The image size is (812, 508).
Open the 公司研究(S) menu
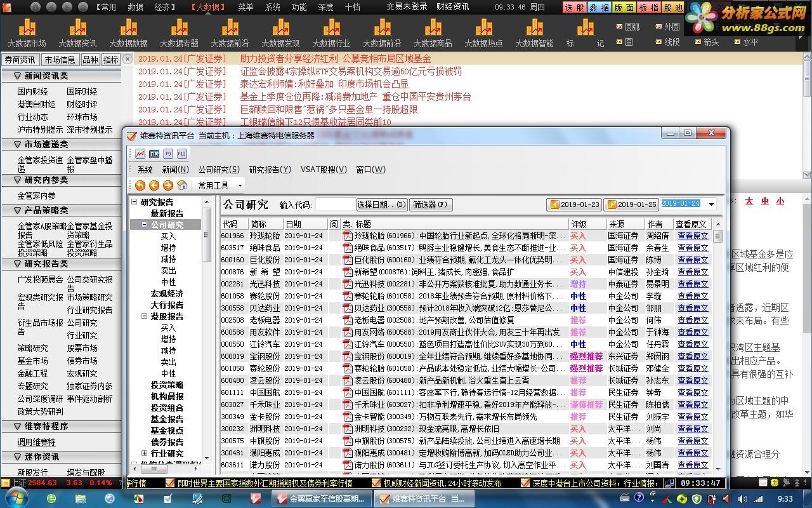click(219, 170)
